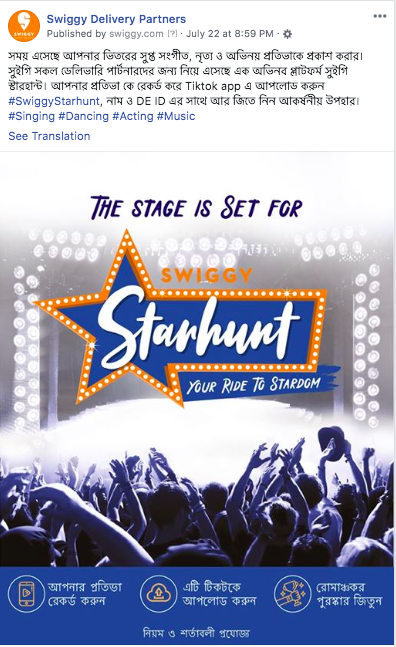Image resolution: width=396 pixels, height=647 pixels.
Task: Open the three-dot post options menu
Action: [x=380, y=16]
